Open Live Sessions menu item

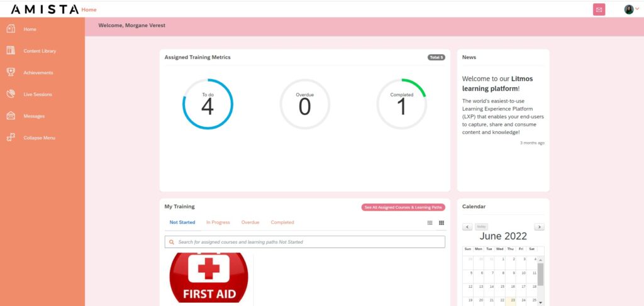point(38,94)
